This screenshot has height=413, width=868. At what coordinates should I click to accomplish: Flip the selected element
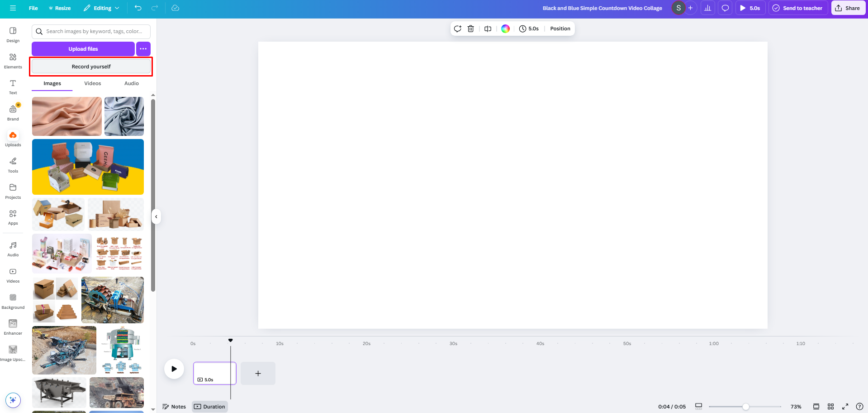coord(487,29)
